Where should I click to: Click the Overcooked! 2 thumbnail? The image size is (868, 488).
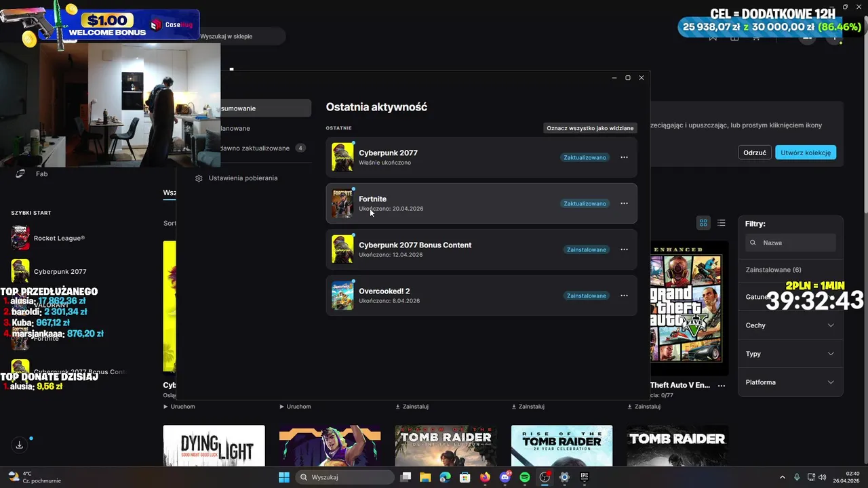coord(342,296)
